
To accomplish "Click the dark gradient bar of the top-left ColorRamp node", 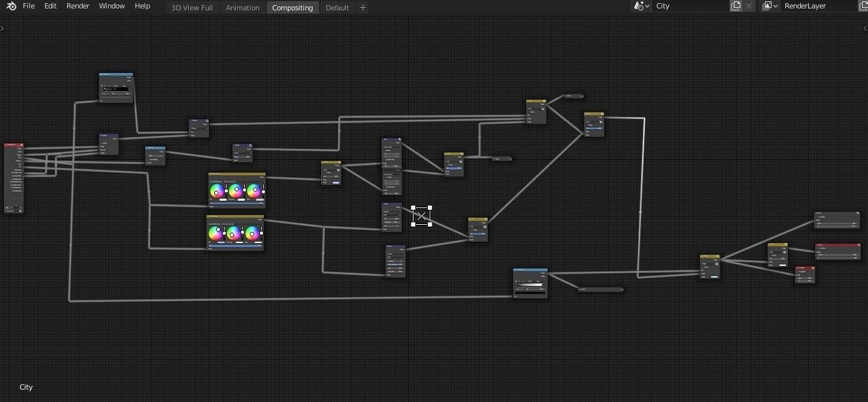I will [117, 88].
